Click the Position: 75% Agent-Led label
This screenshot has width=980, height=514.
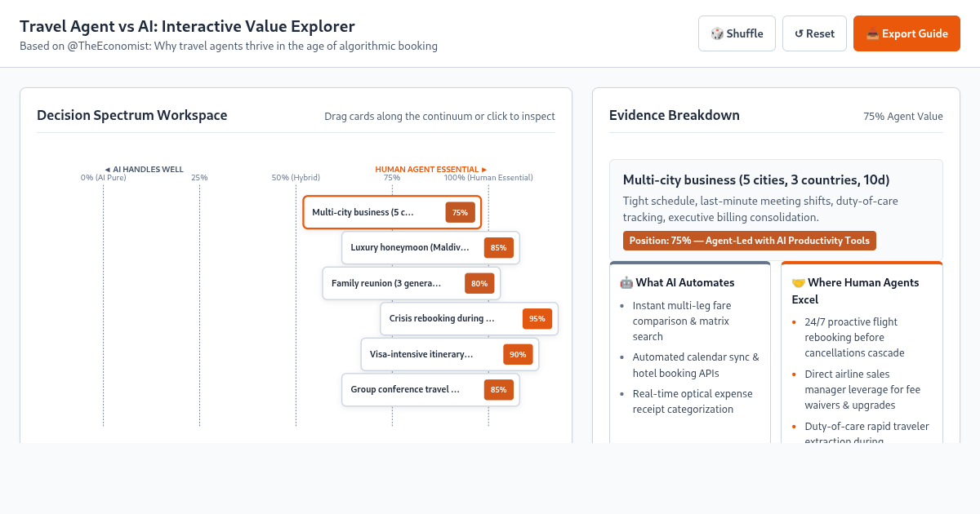coord(750,241)
